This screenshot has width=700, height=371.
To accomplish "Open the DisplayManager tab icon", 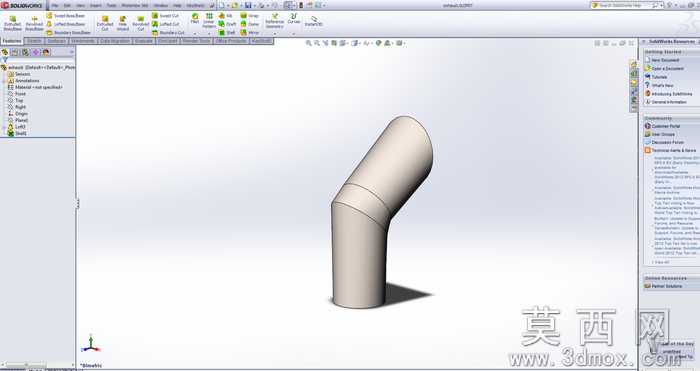I will pyautogui.click(x=46, y=52).
